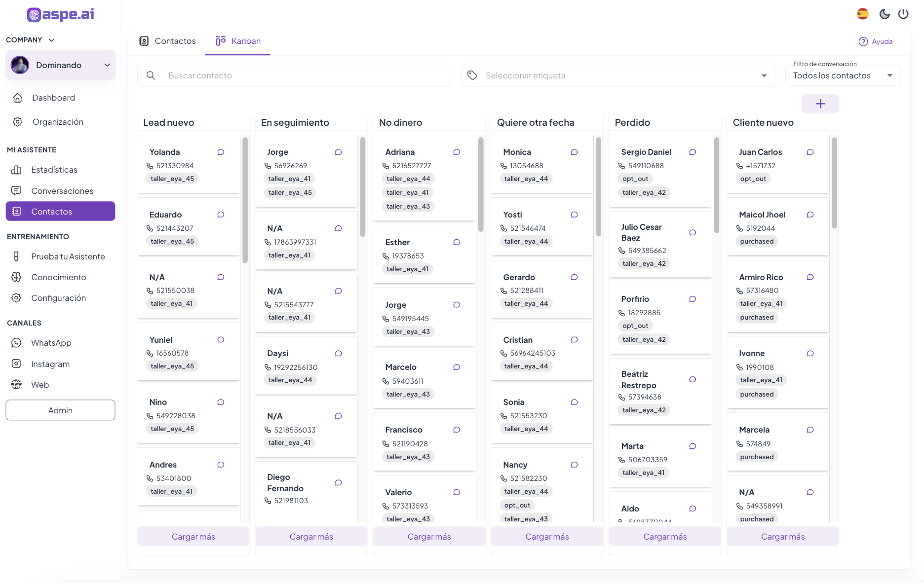Toggle dark mode moon icon

[884, 14]
